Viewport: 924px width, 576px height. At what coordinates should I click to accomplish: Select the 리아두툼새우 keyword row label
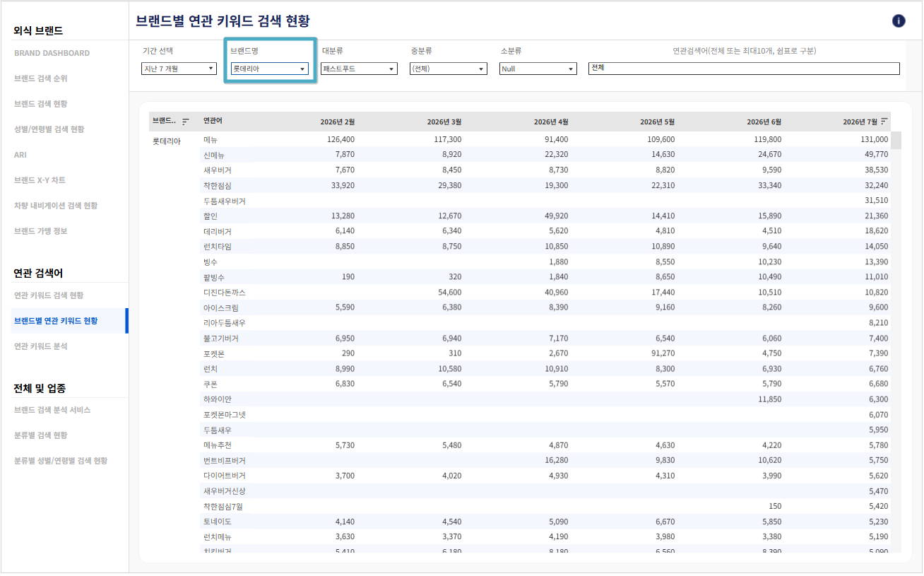[x=225, y=323]
